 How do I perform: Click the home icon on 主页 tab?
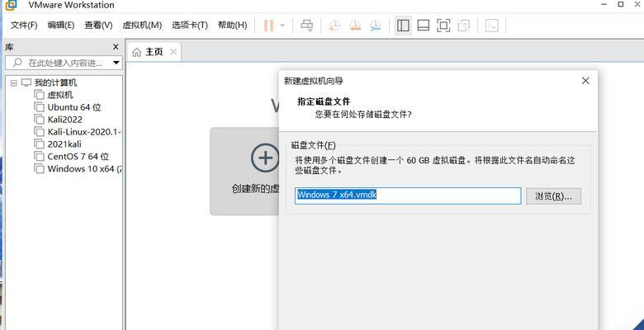pyautogui.click(x=137, y=52)
